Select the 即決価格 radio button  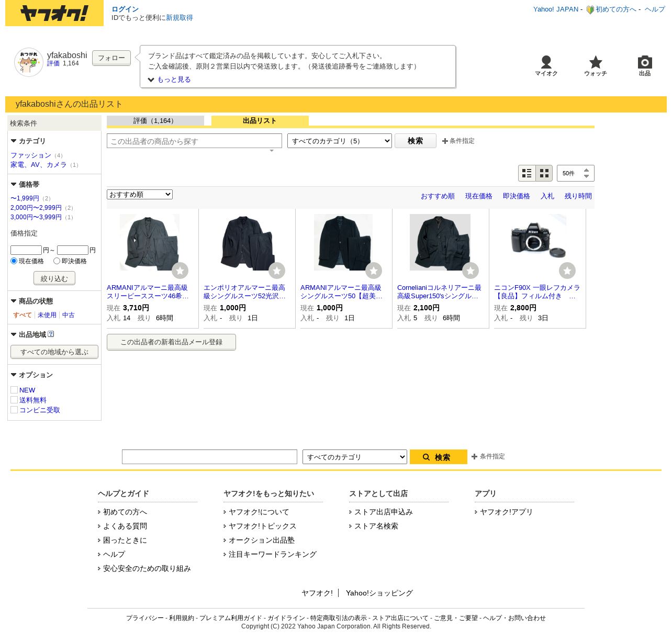coord(57,261)
